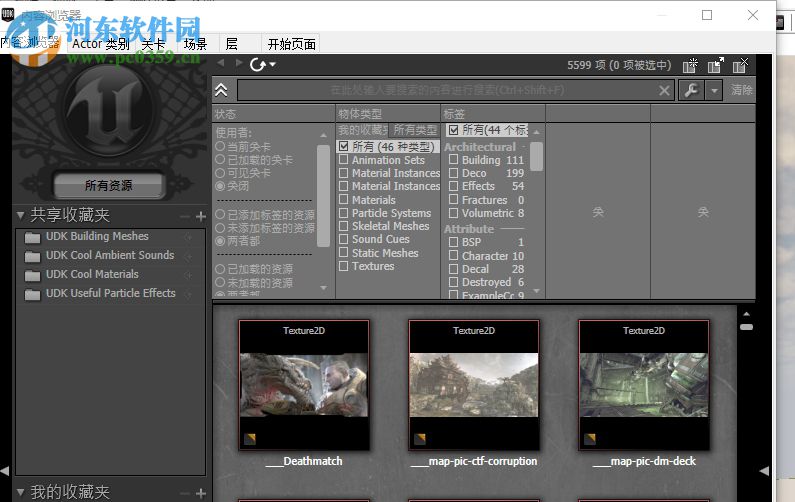The image size is (795, 502).
Task: Select the ___Deathmatch Texture2D thumbnail
Action: click(x=304, y=385)
